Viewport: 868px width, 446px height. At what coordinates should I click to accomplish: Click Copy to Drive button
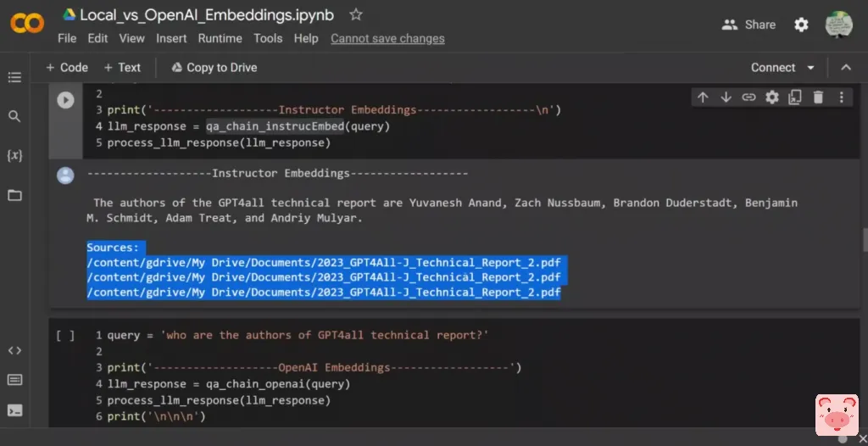click(x=214, y=68)
